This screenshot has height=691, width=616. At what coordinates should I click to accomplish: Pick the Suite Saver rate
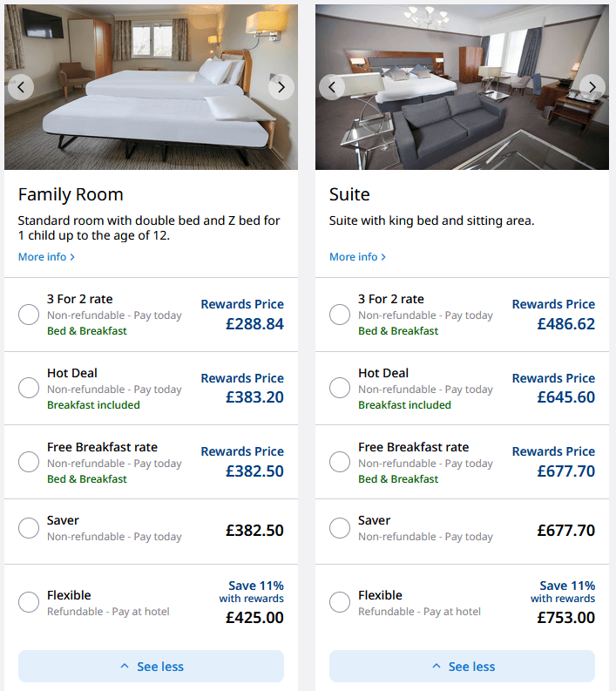click(340, 528)
